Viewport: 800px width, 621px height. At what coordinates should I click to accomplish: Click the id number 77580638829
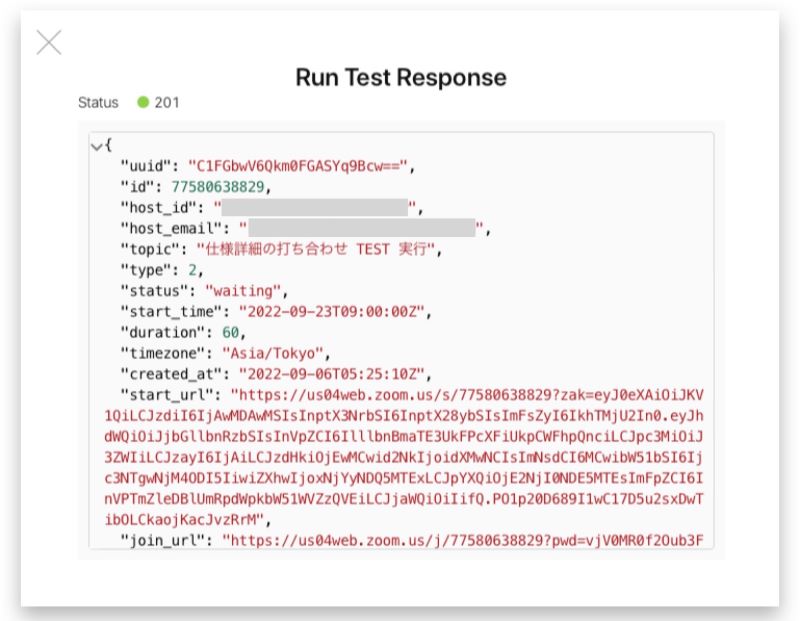(218, 187)
